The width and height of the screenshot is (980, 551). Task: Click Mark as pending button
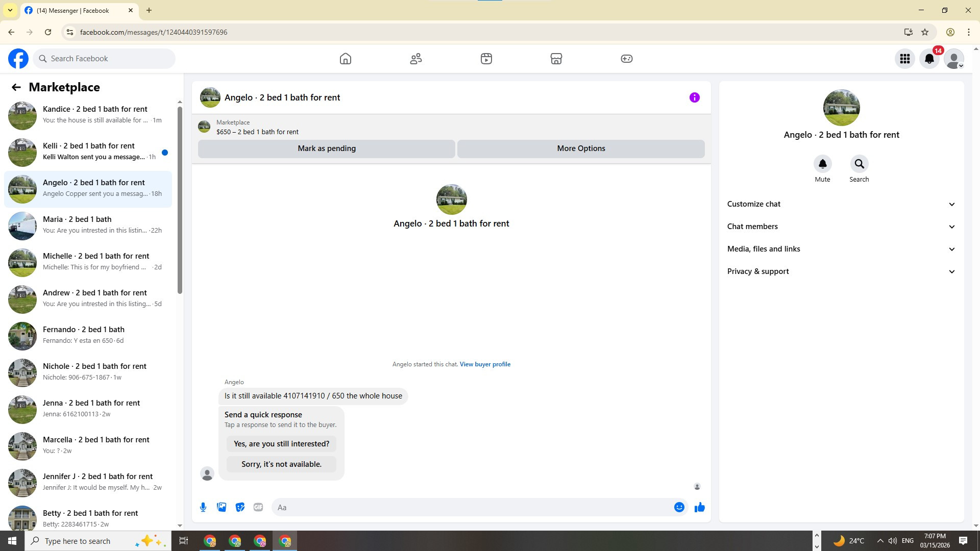327,148
